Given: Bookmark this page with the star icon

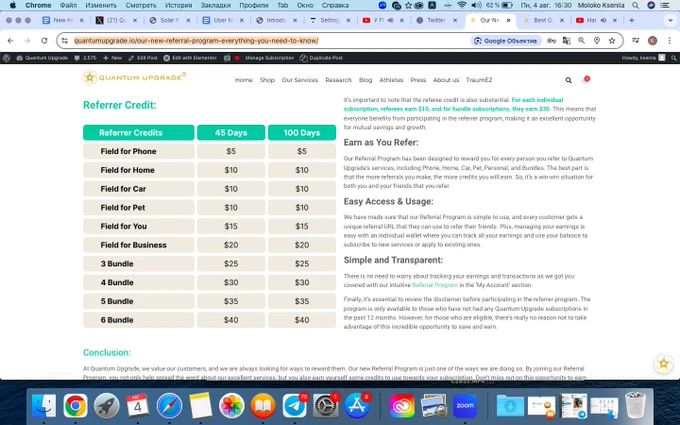Looking at the screenshot, I should coord(612,40).
